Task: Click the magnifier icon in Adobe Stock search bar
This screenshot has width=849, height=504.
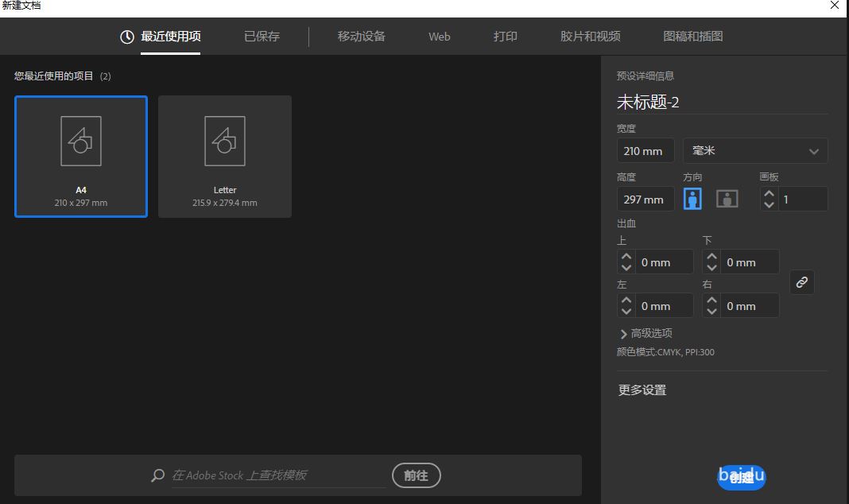Action: pos(157,475)
